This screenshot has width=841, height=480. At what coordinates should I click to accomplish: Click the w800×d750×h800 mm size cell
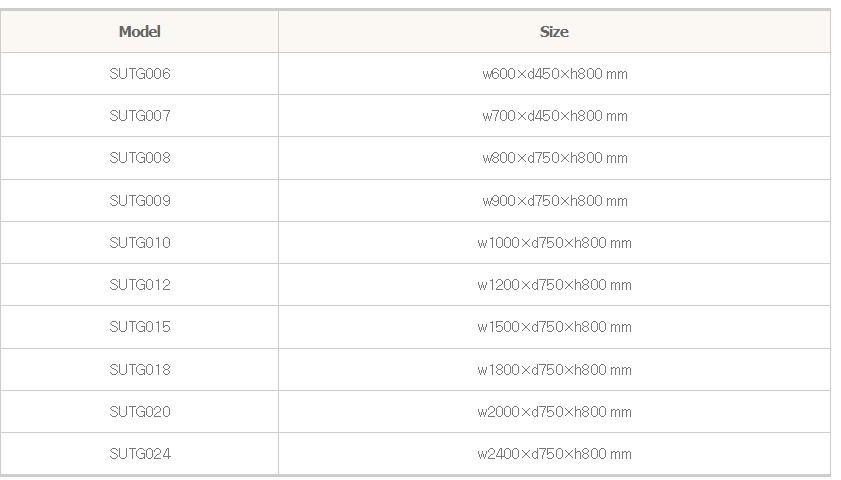pos(554,158)
